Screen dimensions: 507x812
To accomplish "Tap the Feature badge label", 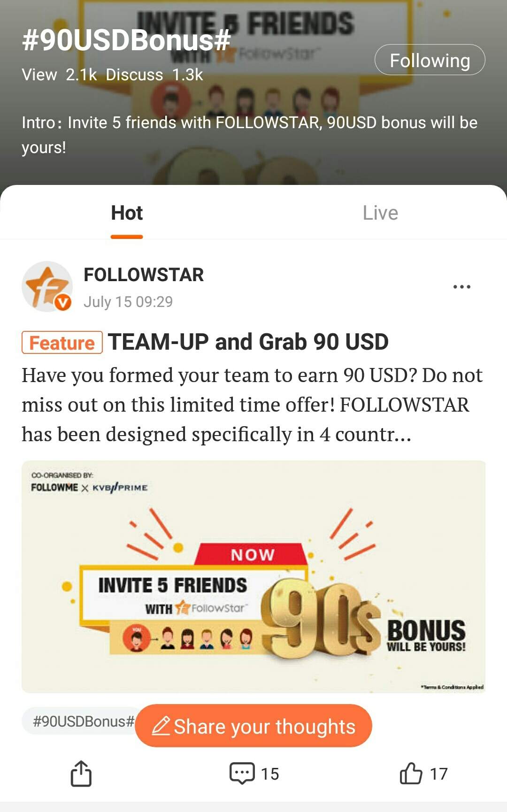I will (x=62, y=343).
